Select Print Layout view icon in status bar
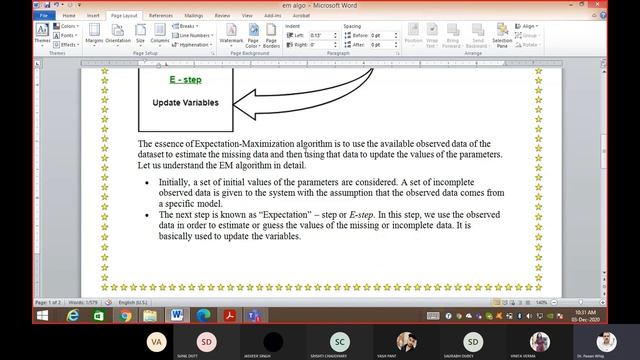Image resolution: width=640 pixels, height=360 pixels. (496, 302)
